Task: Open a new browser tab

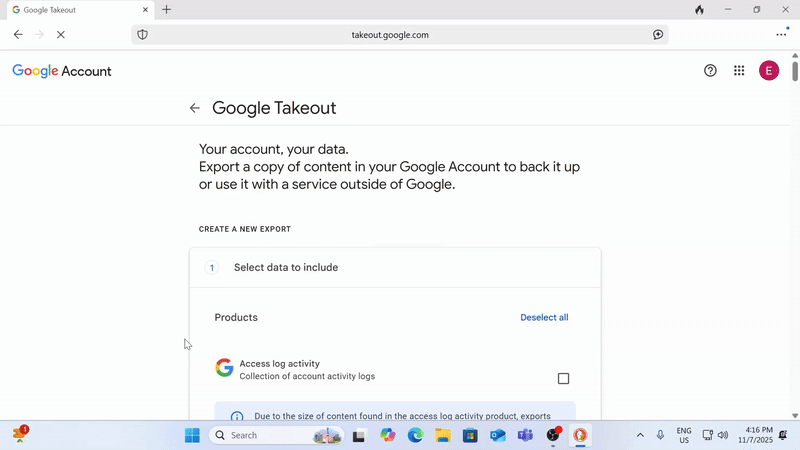Action: coord(166,10)
